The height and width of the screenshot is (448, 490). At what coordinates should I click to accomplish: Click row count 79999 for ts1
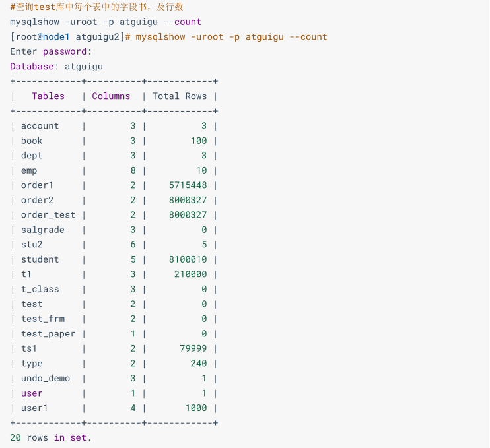coord(193,348)
